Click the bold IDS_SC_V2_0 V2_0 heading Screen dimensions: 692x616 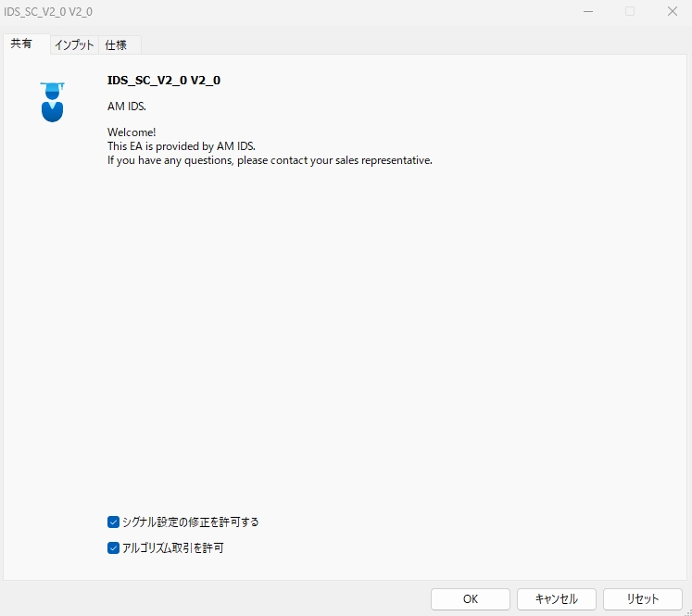coord(164,81)
